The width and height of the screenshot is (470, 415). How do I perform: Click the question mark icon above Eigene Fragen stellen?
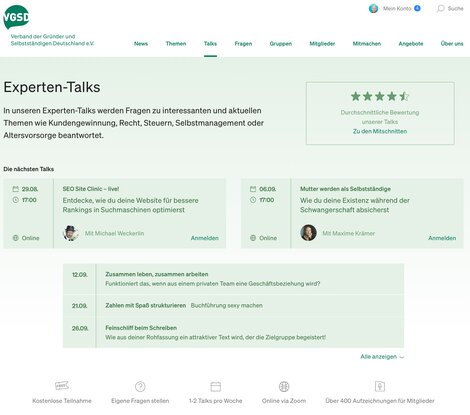pos(140,387)
